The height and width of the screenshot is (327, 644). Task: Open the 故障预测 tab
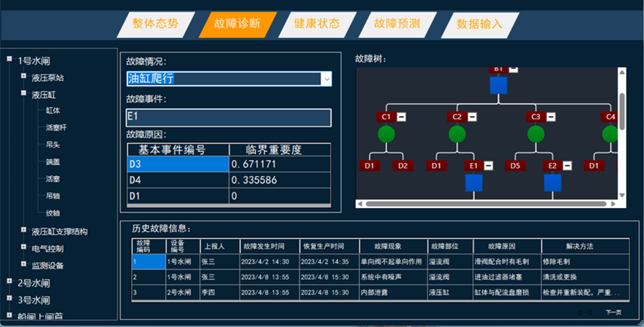397,25
